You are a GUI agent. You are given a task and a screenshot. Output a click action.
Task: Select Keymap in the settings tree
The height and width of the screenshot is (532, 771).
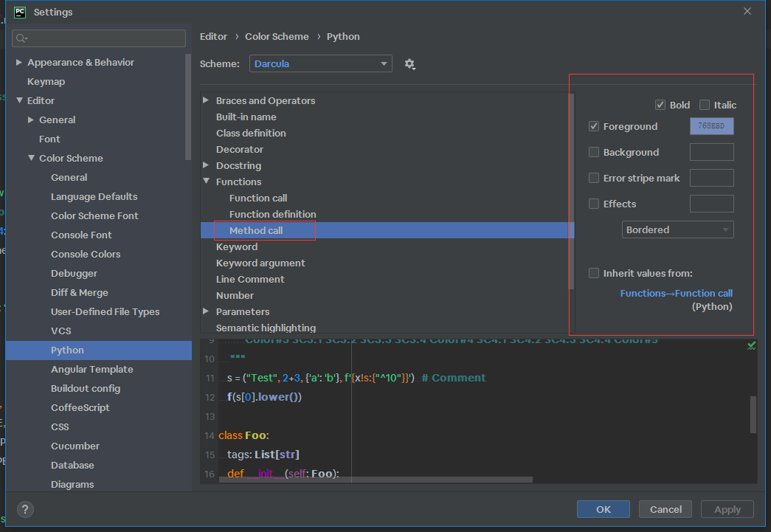(46, 82)
